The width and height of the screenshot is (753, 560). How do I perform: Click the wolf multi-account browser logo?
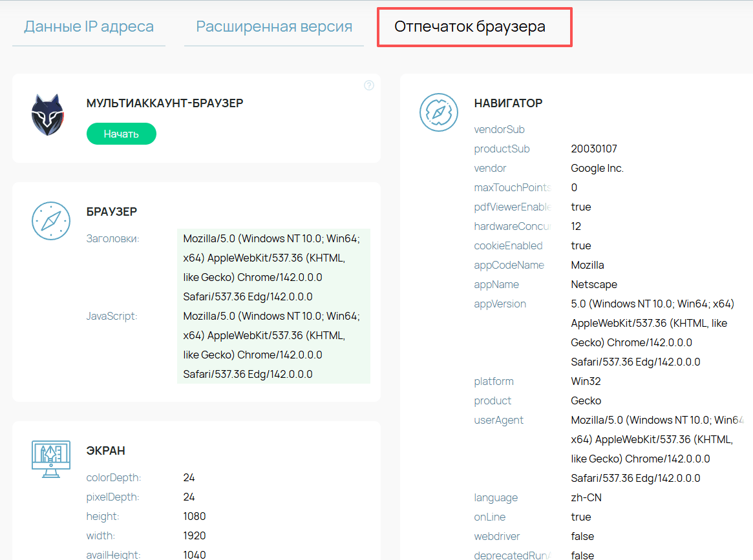[48, 115]
